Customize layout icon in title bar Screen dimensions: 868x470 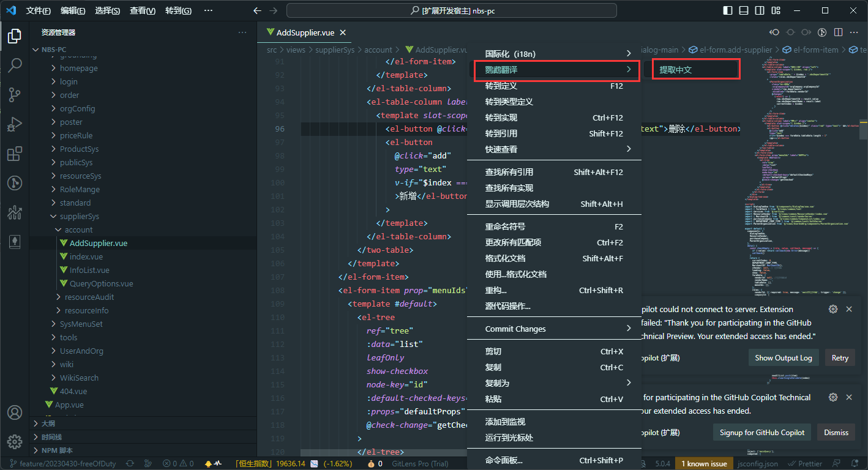(x=775, y=10)
